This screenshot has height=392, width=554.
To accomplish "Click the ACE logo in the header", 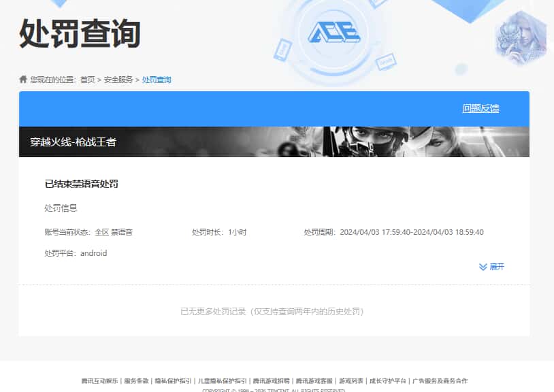I will coord(334,33).
